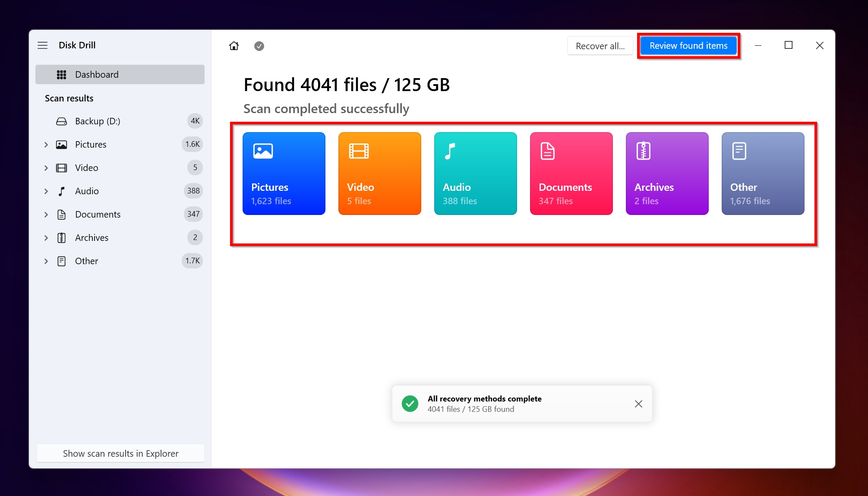Image resolution: width=868 pixels, height=496 pixels.
Task: Click Review found items button
Action: click(688, 45)
